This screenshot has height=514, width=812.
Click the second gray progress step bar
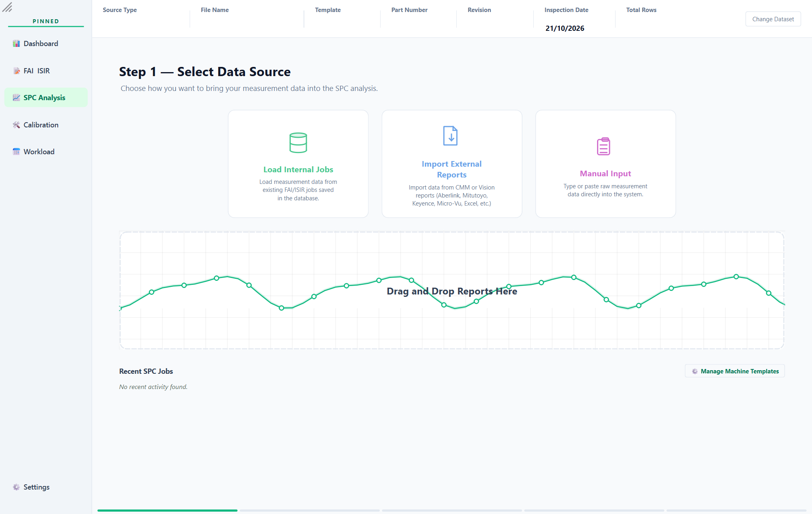click(x=310, y=510)
